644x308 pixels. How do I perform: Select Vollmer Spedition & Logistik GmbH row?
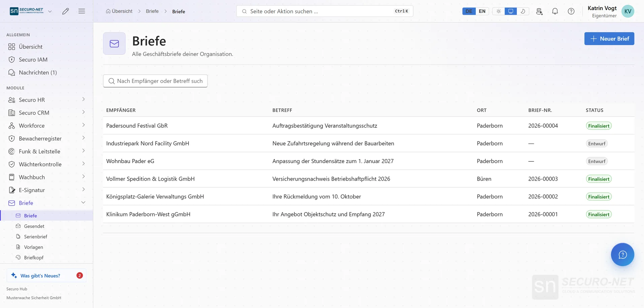pos(368,179)
